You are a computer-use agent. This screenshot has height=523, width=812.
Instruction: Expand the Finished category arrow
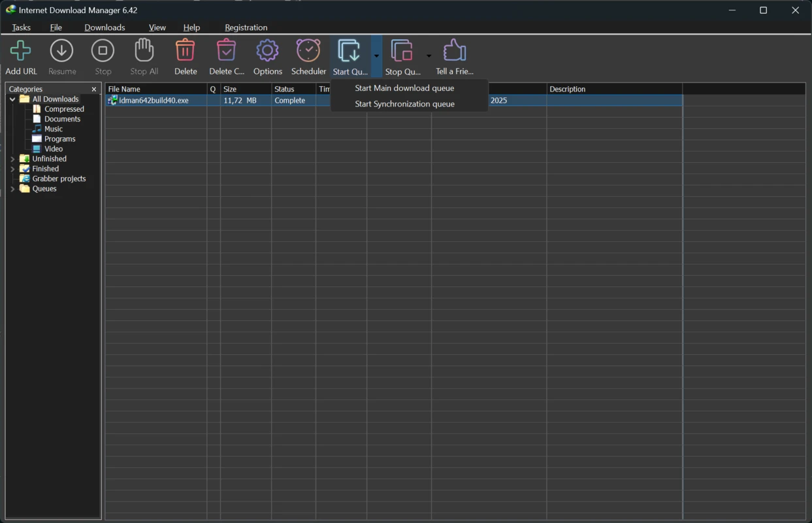point(12,169)
